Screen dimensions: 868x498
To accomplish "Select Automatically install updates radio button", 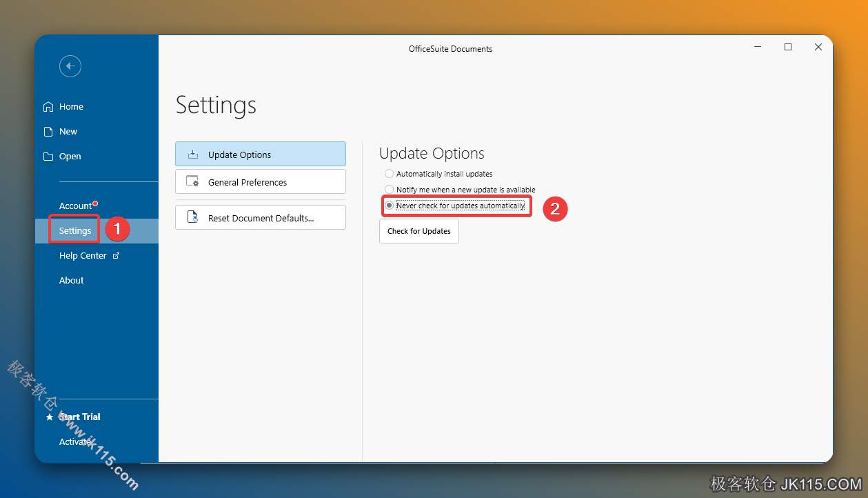I will (x=390, y=174).
